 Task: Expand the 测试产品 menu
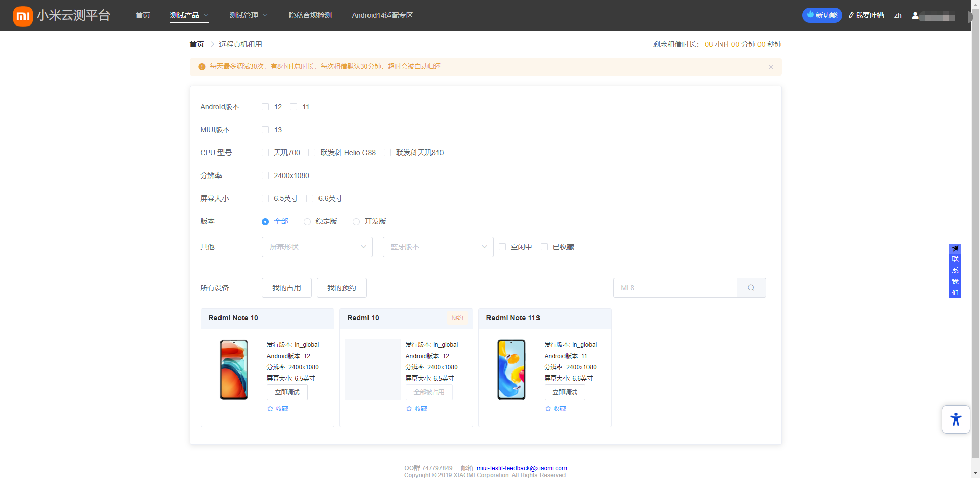pos(189,16)
